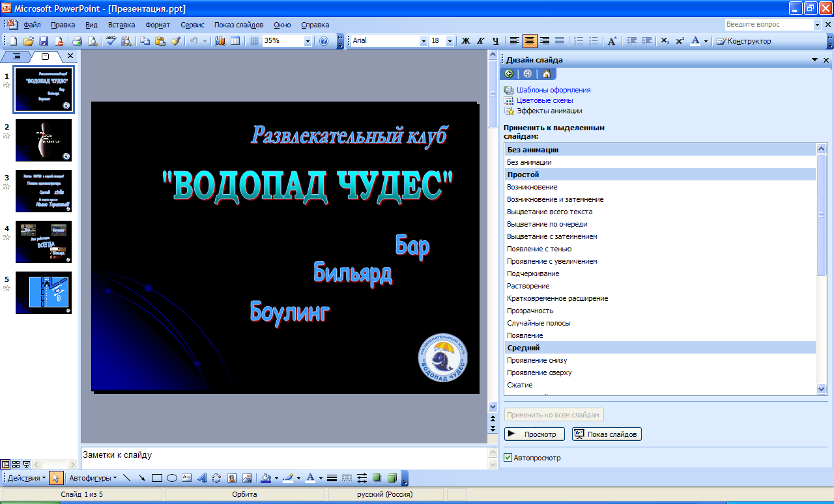Image resolution: width=834 pixels, height=504 pixels.
Task: Select the Line drawing tool
Action: 126,478
